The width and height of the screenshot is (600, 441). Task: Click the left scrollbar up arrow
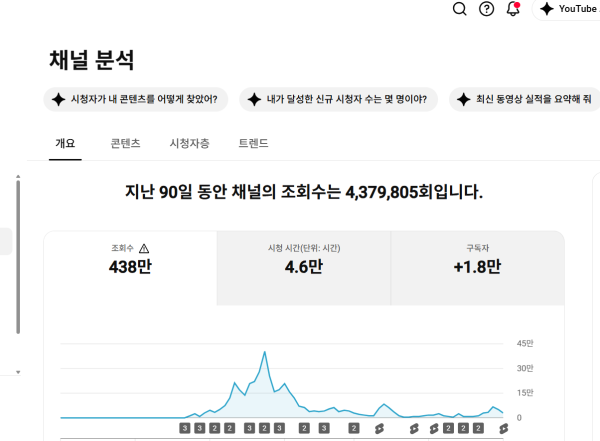[x=18, y=176]
